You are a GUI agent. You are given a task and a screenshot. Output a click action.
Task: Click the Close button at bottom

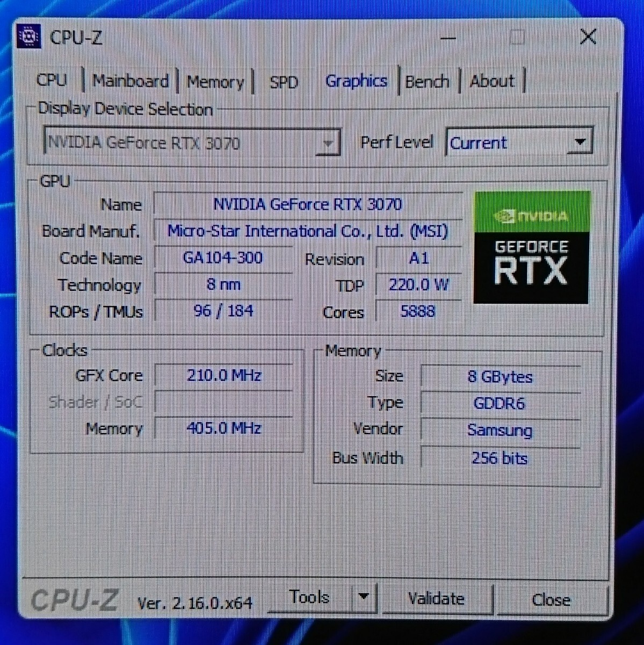tap(551, 599)
